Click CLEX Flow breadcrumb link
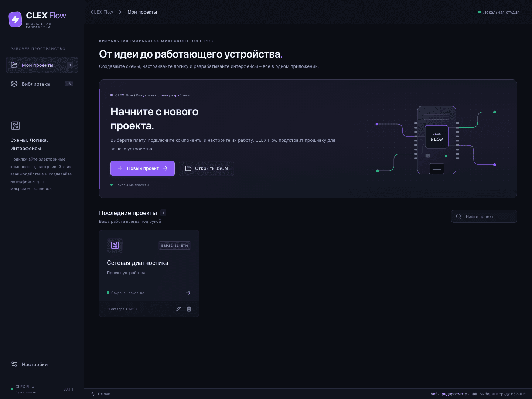The height and width of the screenshot is (399, 532). click(x=102, y=12)
